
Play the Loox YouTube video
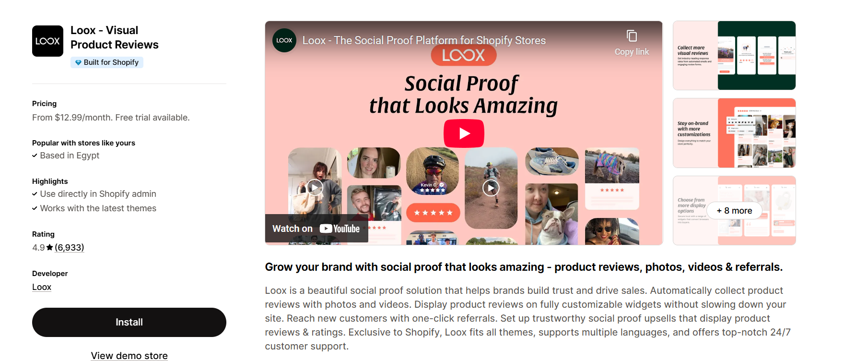[464, 133]
